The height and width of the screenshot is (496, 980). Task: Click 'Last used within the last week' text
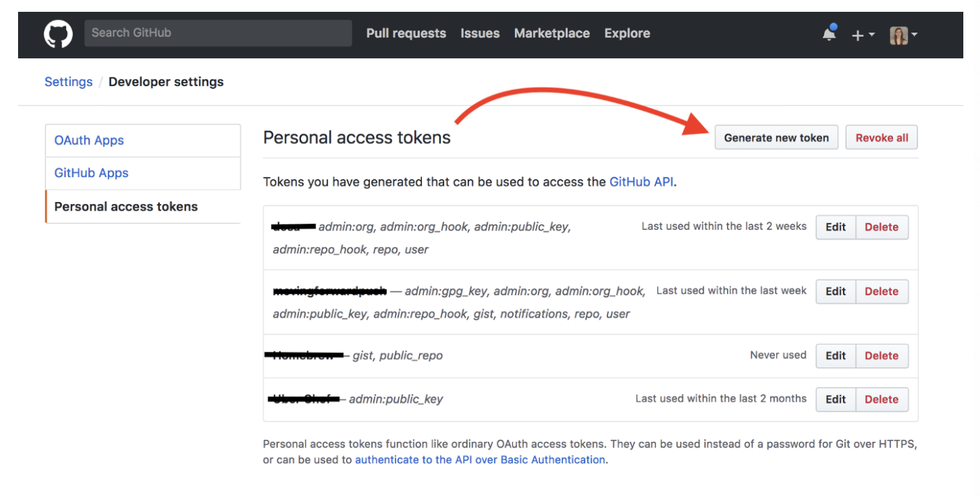pos(731,290)
